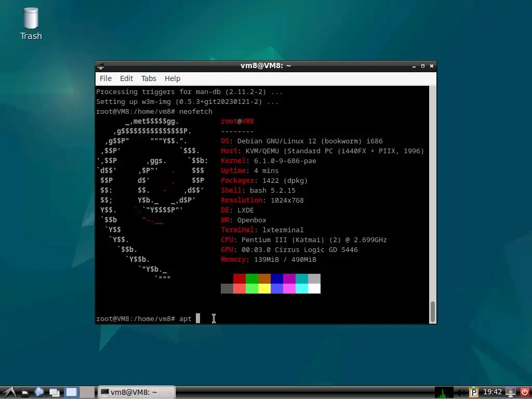Launch the file manager from the panel
The height and width of the screenshot is (399, 532).
point(25,393)
